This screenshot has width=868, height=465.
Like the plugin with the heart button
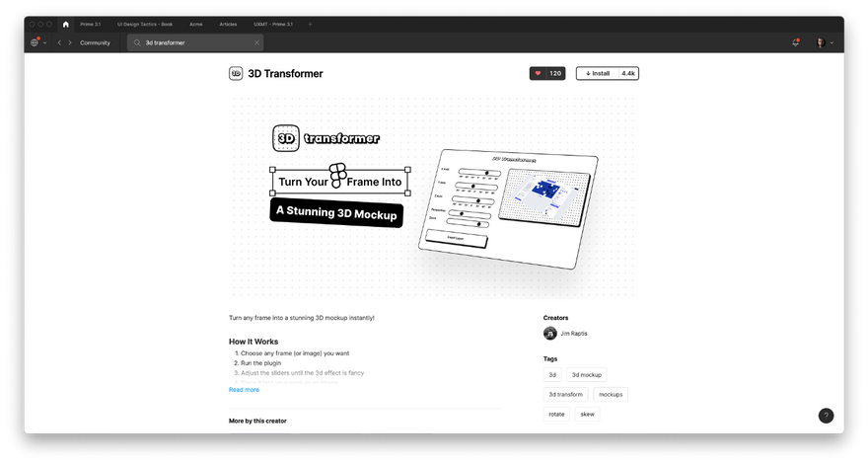point(538,73)
